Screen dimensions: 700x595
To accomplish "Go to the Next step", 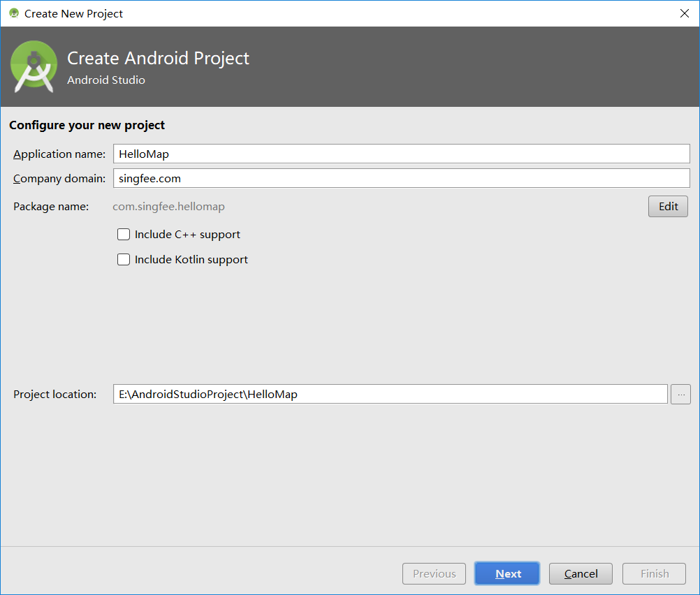I will point(507,573).
